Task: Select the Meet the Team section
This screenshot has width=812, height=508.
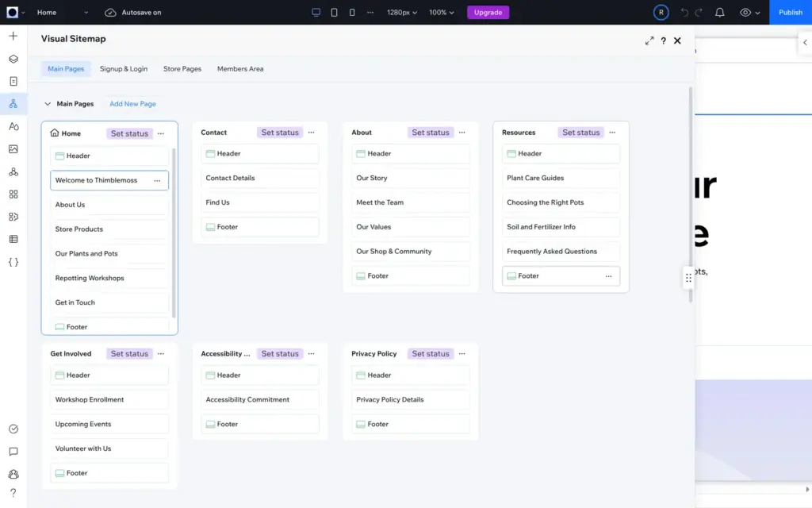Action: pyautogui.click(x=410, y=202)
